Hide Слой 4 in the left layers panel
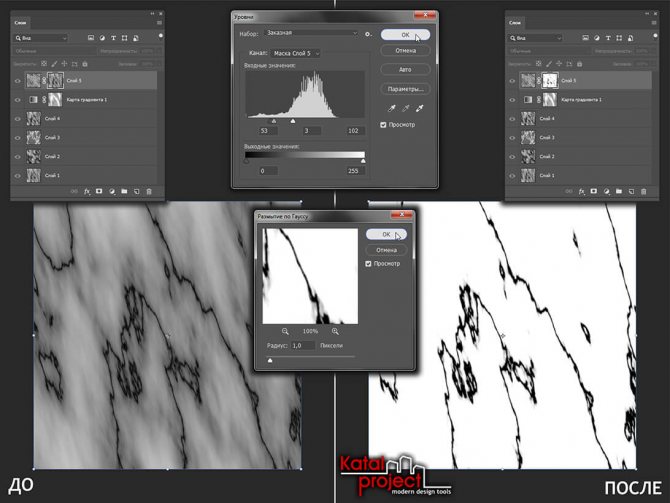The image size is (670, 503). (x=16, y=118)
